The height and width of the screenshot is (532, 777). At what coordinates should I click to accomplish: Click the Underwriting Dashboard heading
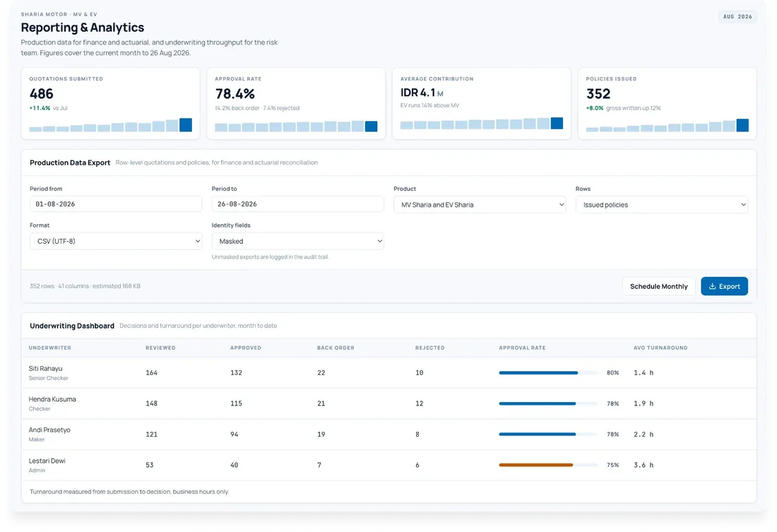72,326
